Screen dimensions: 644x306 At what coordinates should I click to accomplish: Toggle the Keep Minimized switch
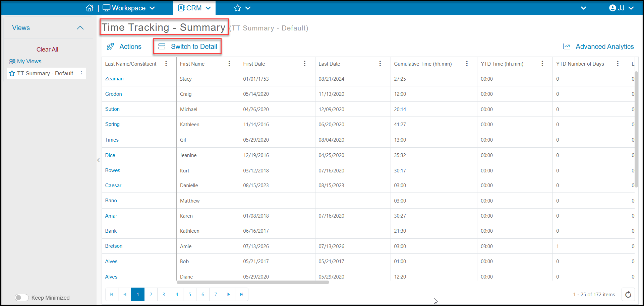22,298
